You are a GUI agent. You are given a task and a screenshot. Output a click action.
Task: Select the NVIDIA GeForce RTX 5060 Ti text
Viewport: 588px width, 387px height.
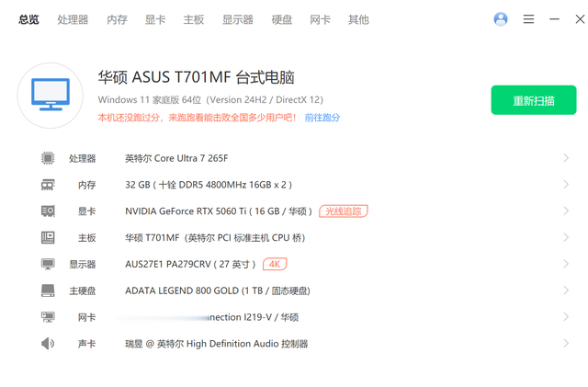[x=219, y=211]
